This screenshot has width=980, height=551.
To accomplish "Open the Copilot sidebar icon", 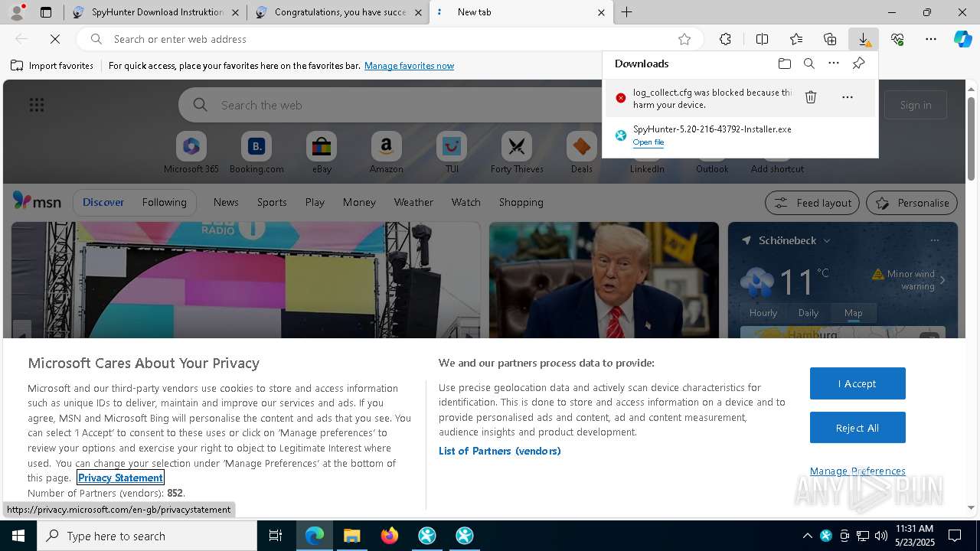I will pos(963,39).
